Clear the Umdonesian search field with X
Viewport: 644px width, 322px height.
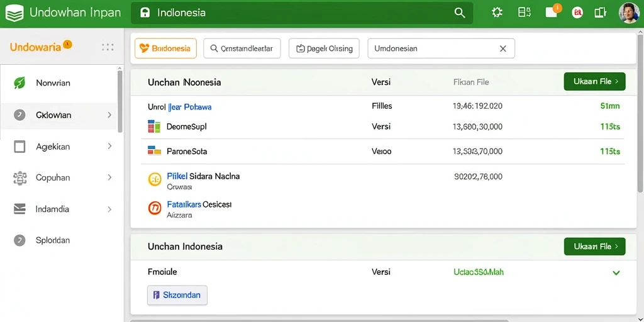point(502,48)
